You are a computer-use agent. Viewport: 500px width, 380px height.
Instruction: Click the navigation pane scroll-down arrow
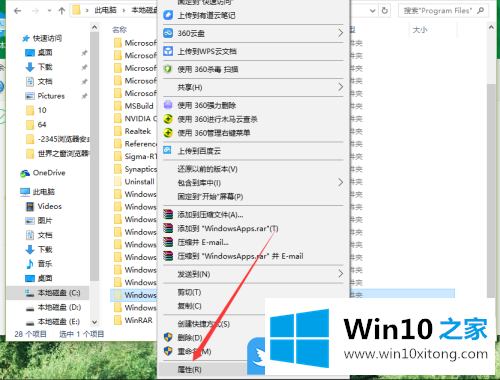click(x=95, y=322)
